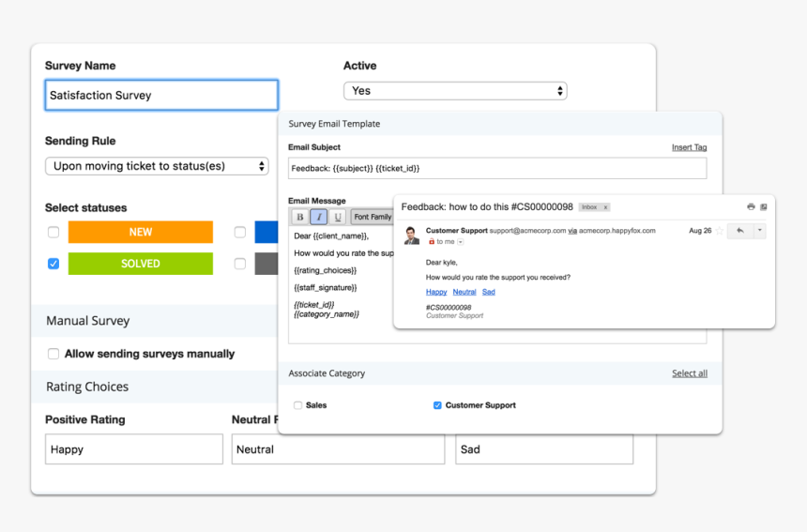Open more reply options arrow
The width and height of the screenshot is (807, 532).
[x=760, y=231]
